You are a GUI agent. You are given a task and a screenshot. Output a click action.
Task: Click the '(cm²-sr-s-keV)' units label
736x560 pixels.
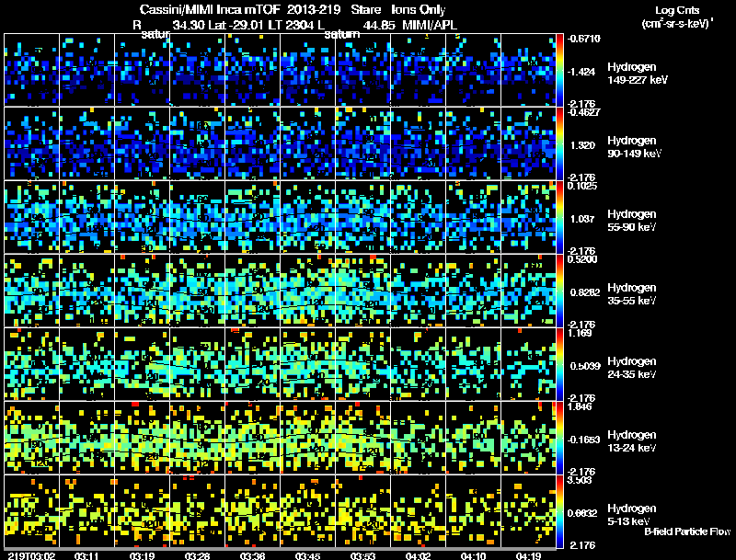(x=676, y=23)
